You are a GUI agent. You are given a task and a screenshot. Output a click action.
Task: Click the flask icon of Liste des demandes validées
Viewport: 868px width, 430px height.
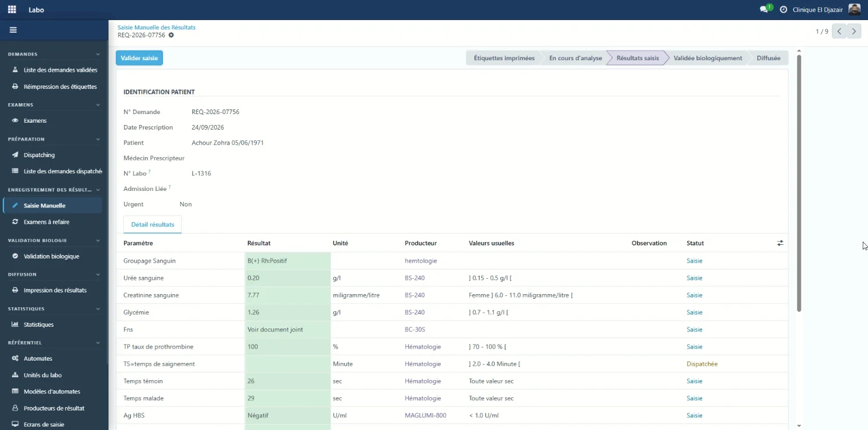tap(15, 70)
